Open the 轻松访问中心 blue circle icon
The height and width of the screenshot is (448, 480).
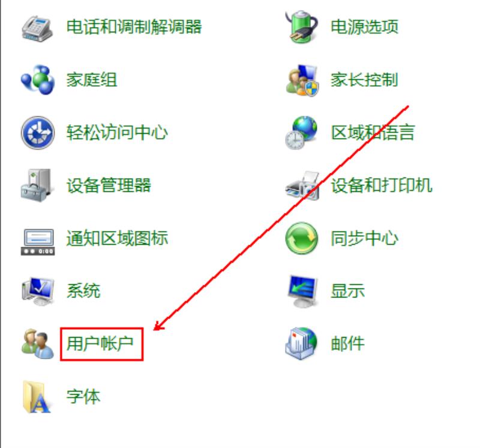point(38,133)
